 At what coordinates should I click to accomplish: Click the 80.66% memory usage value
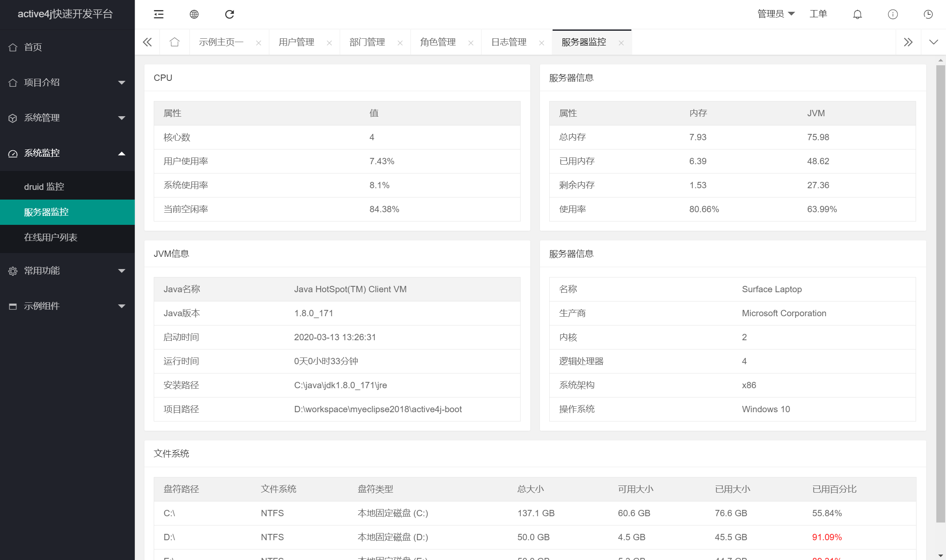coord(704,209)
